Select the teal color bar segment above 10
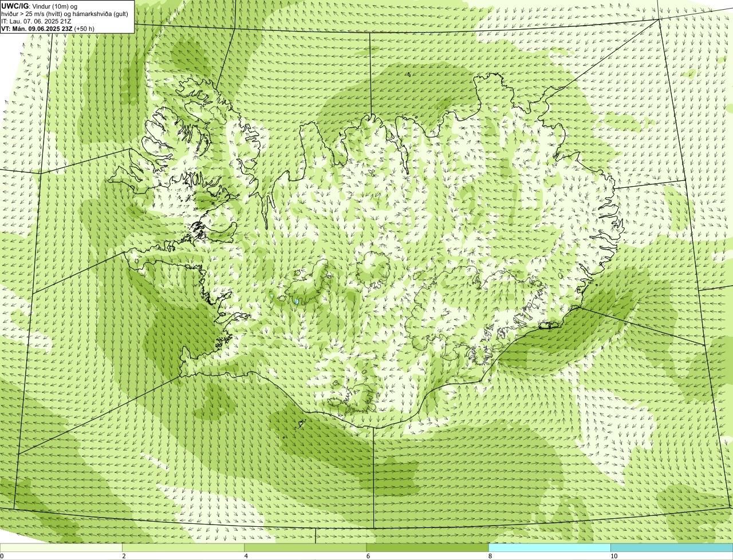733x560 pixels. pyautogui.click(x=672, y=547)
